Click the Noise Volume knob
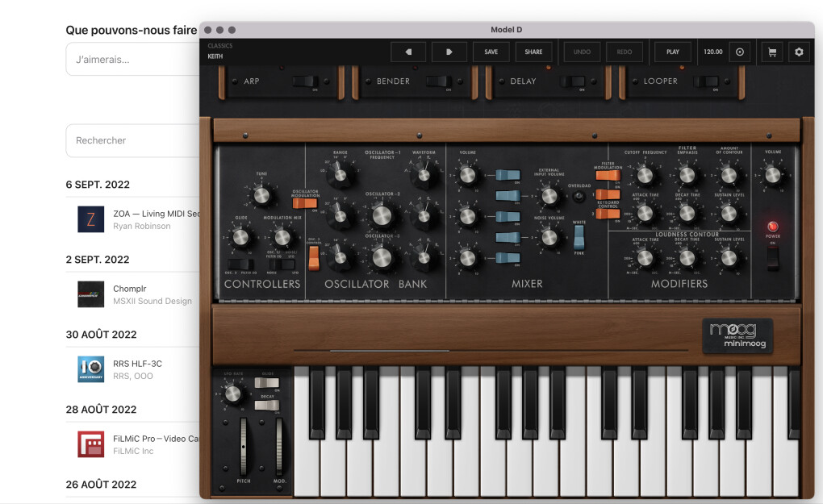Viewport: 823px width, 504px height. coord(549,238)
